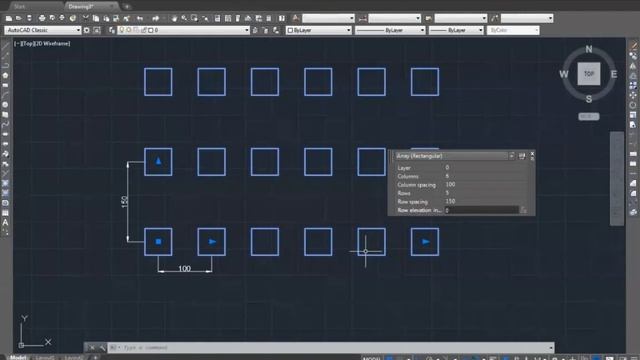Viewport: 640px width, 360px height.
Task: Switch to the Layout1 tab
Action: pyautogui.click(x=45, y=358)
